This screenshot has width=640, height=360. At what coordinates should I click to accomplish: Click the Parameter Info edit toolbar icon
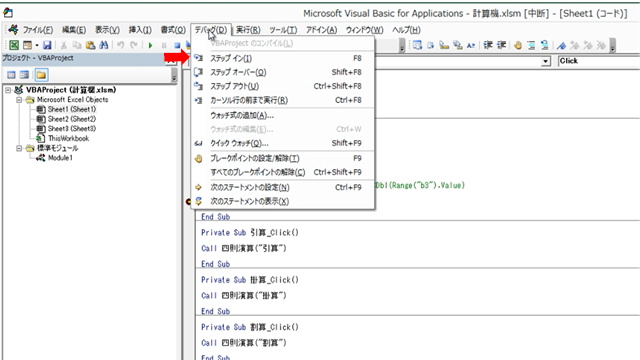458,45
